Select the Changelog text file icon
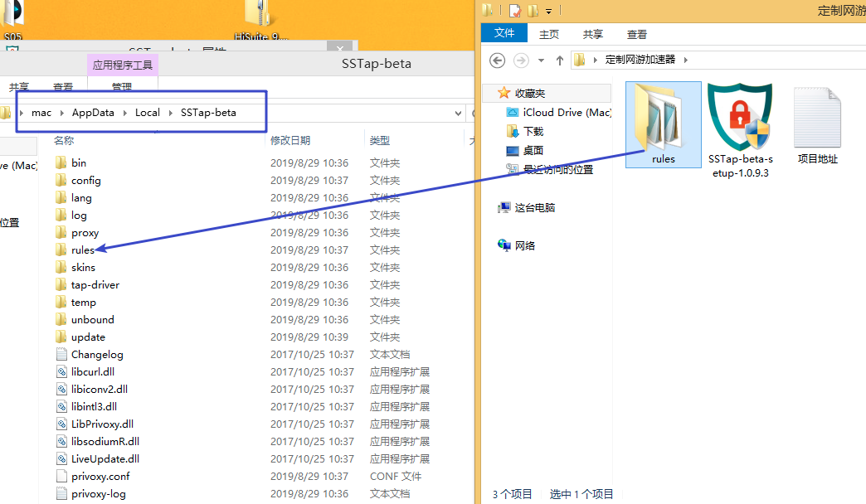866x504 pixels. [61, 355]
